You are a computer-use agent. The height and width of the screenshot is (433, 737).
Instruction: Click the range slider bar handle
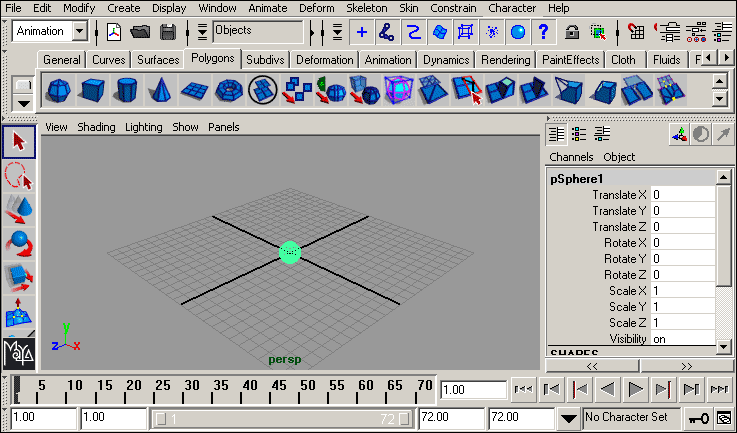coord(286,417)
